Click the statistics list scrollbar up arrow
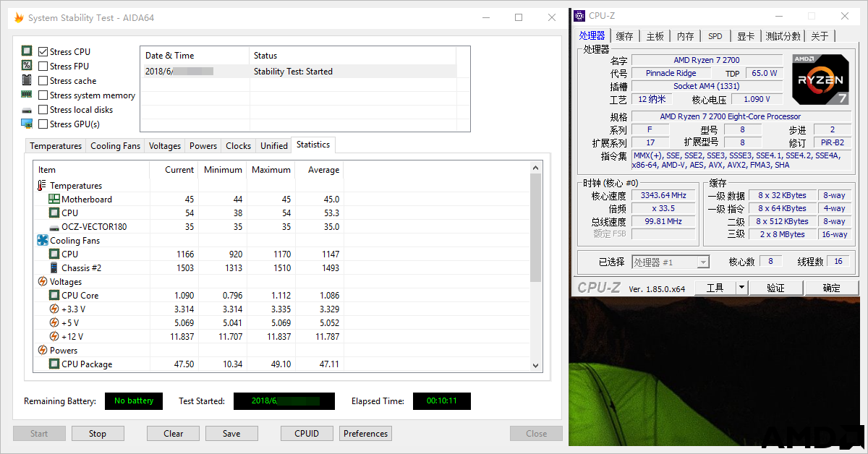868x454 pixels. (536, 168)
